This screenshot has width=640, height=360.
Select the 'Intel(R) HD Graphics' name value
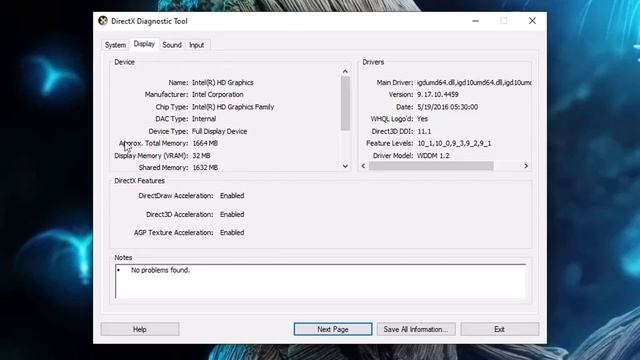click(x=222, y=82)
